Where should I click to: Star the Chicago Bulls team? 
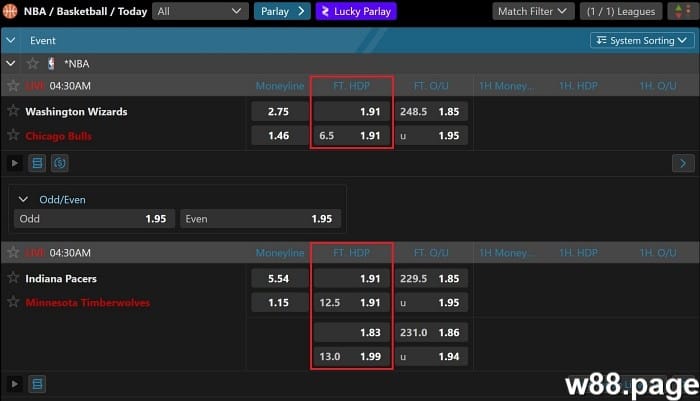coord(13,135)
